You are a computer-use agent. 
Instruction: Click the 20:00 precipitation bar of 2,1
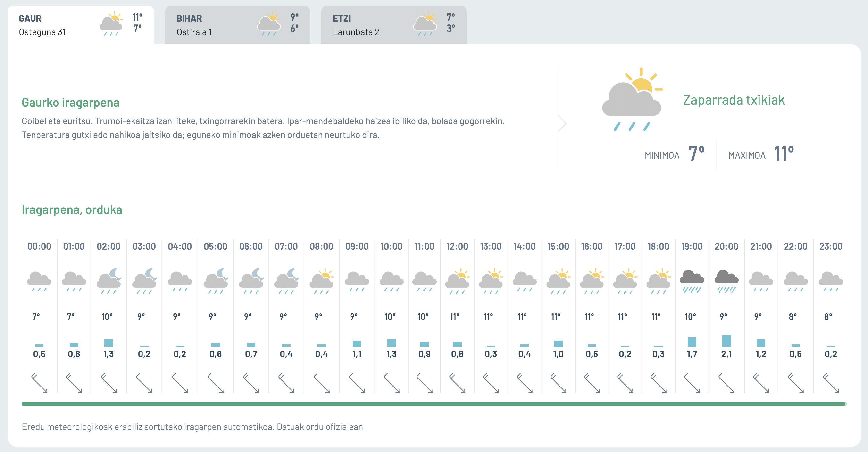tap(726, 341)
